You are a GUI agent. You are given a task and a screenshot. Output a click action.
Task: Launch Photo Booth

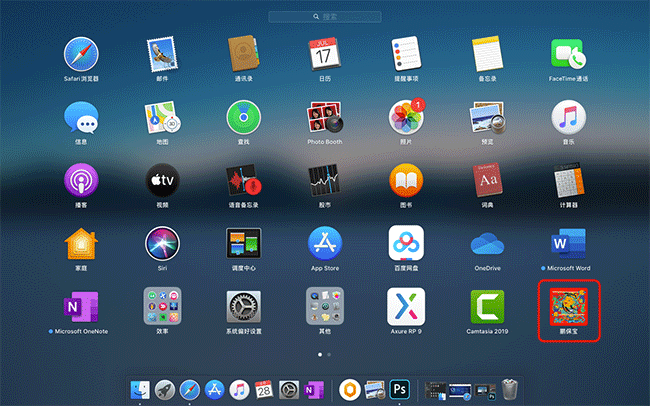point(325,117)
